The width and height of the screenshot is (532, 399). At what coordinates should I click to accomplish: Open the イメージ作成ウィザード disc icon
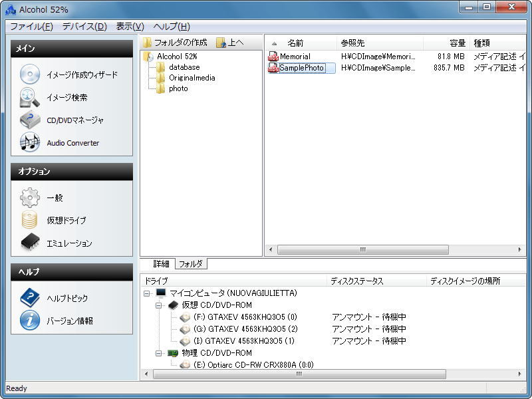click(x=30, y=74)
